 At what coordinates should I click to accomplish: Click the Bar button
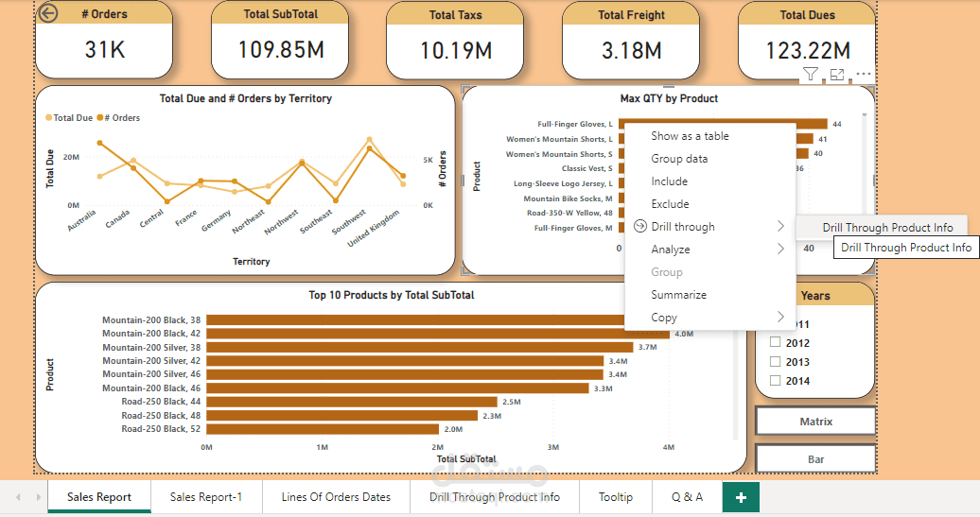815,459
